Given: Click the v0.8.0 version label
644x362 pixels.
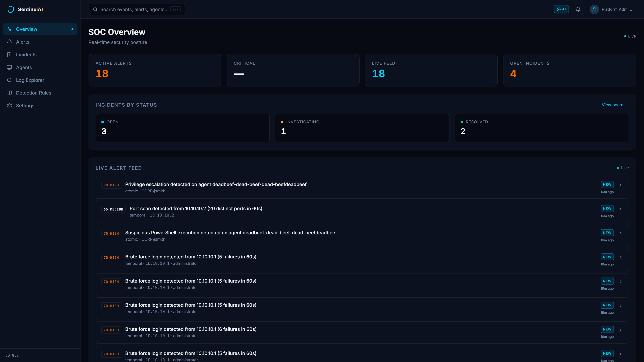Looking at the screenshot, I should (12, 355).
